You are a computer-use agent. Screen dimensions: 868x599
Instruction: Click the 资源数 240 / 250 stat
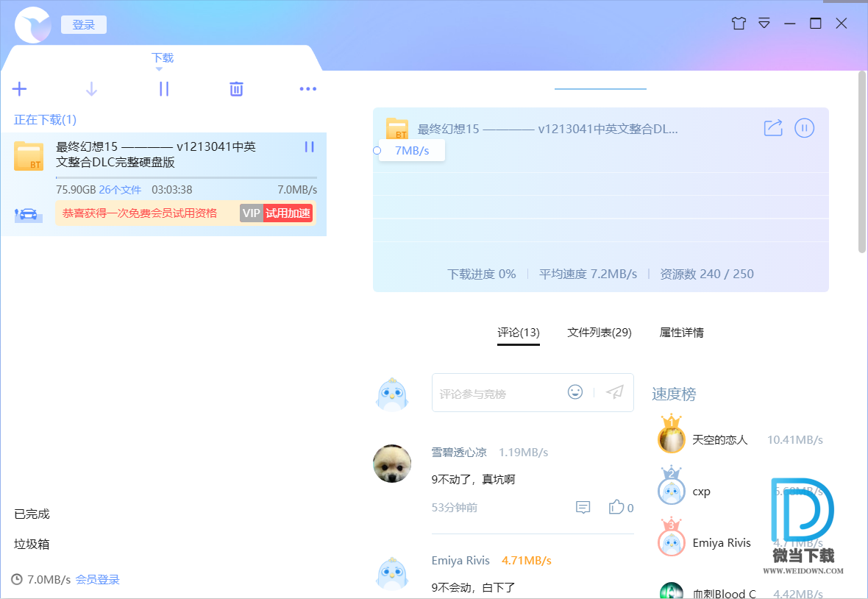(x=707, y=274)
